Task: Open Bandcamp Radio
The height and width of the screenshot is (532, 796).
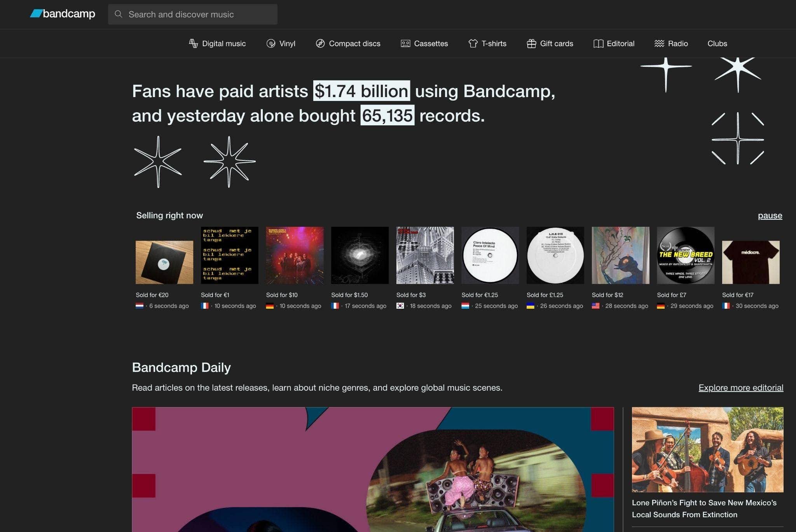Action: coord(671,43)
